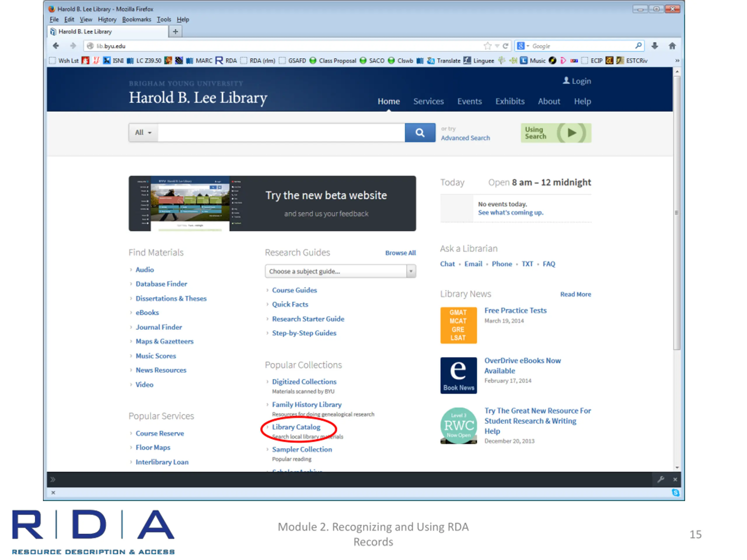Open the RDA bookmark in the toolbar
747x560 pixels.
point(226,61)
